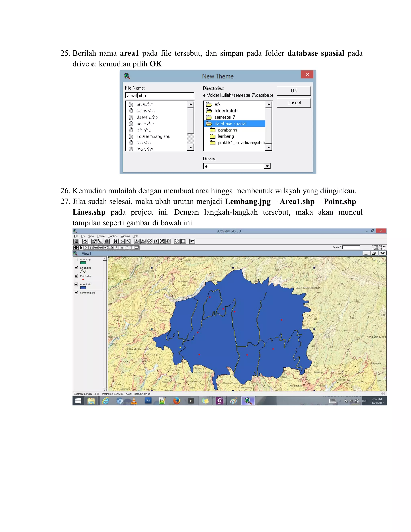Open the Query Builder hammer icon
The width and height of the screenshot is (411, 532).
[x=128, y=241]
